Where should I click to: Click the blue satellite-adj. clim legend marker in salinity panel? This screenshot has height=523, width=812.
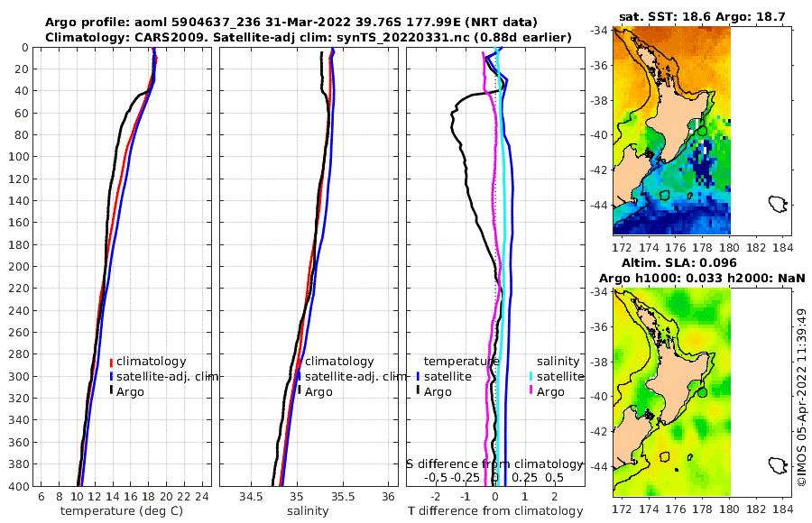pyautogui.click(x=299, y=376)
